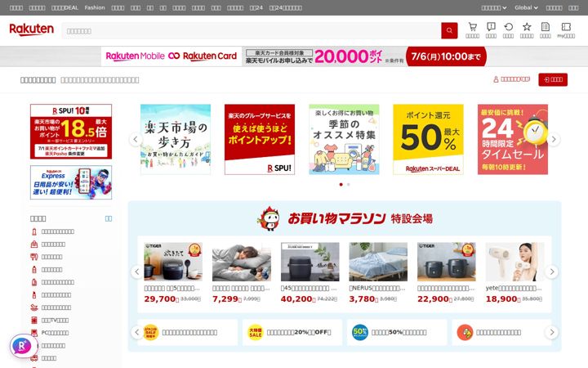Open the 40,200 yen black cooker product

pos(310,273)
